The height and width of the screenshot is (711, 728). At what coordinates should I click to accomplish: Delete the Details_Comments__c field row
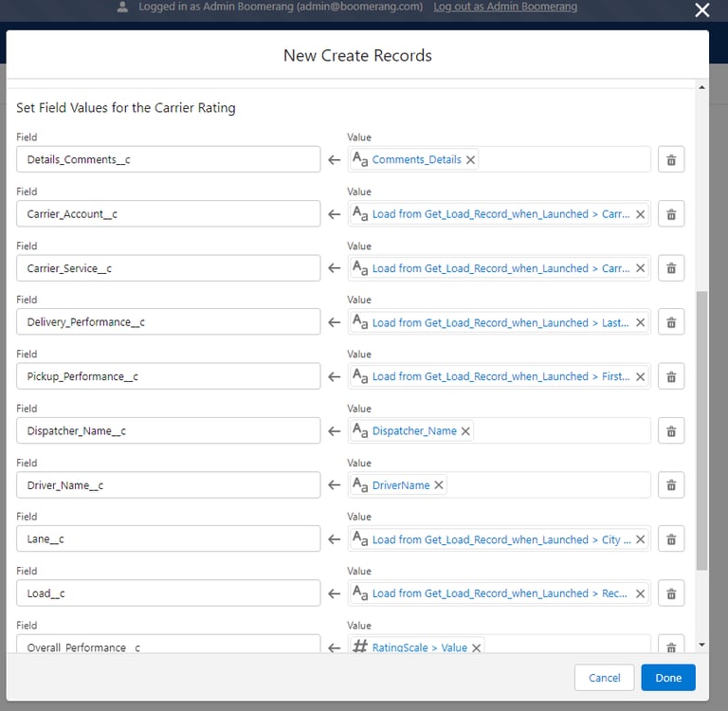(x=670, y=160)
